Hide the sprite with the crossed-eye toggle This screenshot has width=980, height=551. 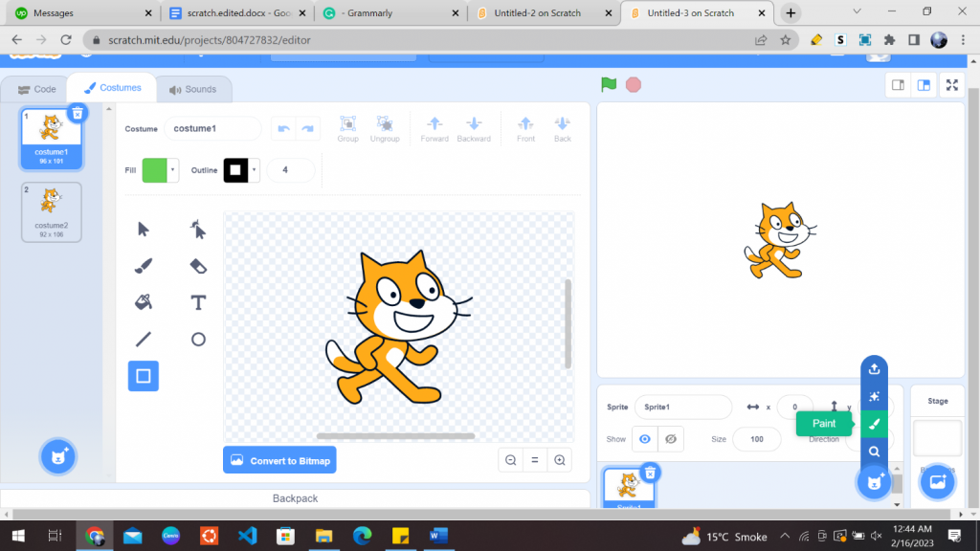point(670,439)
